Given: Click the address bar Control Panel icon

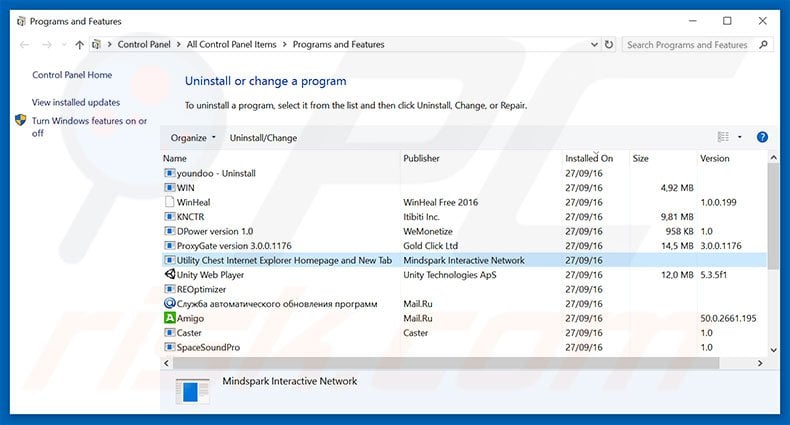Looking at the screenshot, I should coord(96,44).
